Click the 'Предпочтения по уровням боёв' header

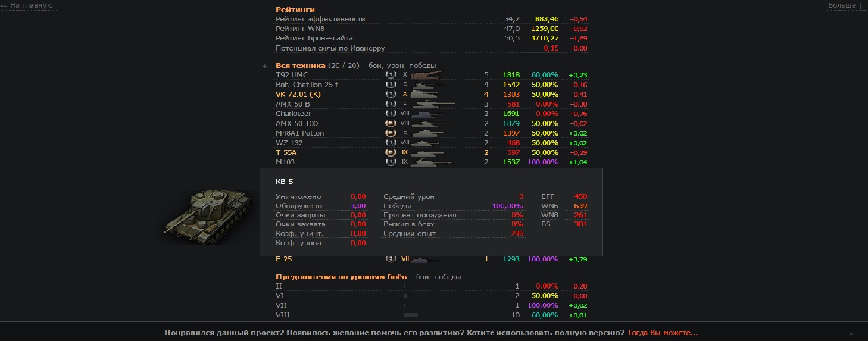[341, 277]
